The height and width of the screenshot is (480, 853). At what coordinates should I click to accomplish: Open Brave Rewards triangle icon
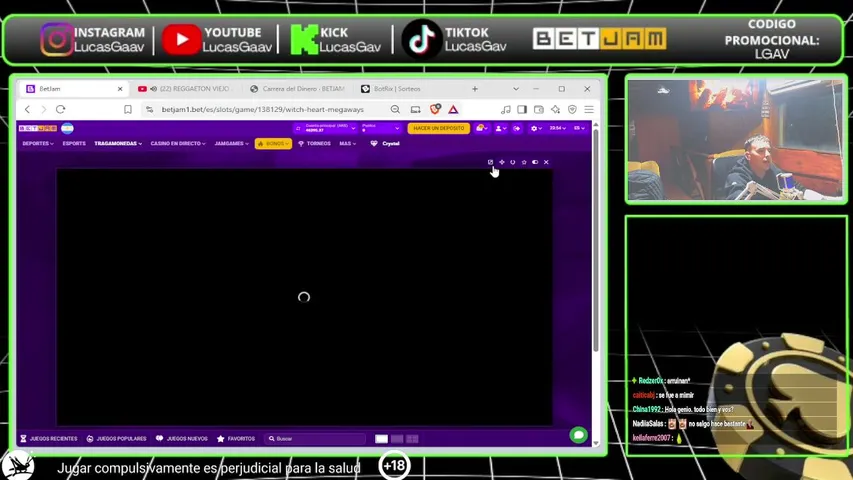point(453,109)
